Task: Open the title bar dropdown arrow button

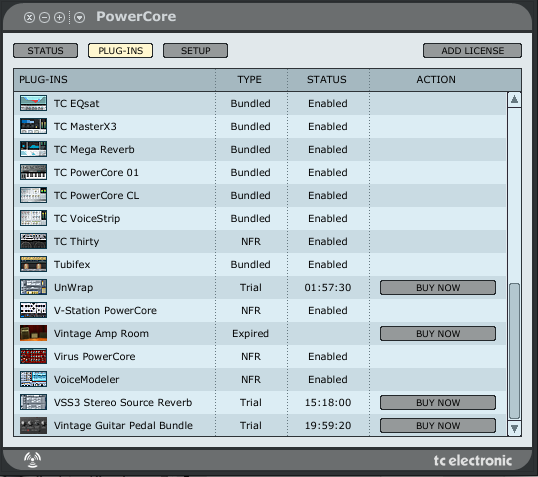Action: click(x=79, y=17)
